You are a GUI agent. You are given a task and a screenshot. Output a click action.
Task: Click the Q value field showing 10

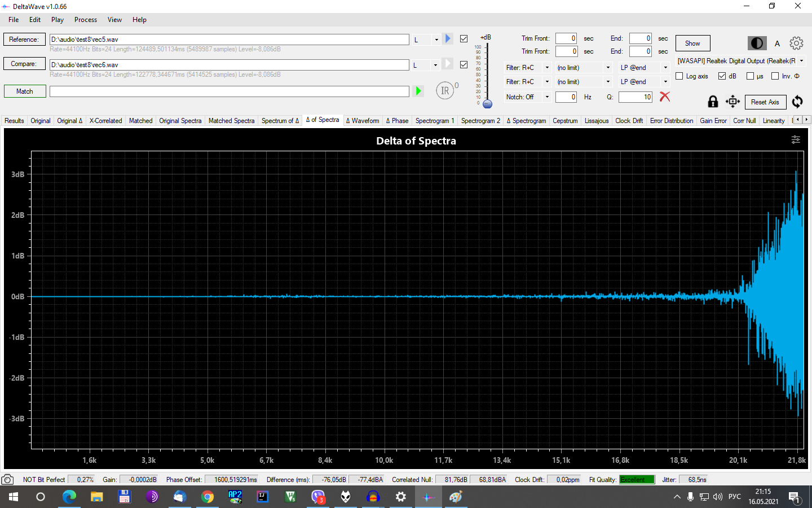(x=636, y=97)
